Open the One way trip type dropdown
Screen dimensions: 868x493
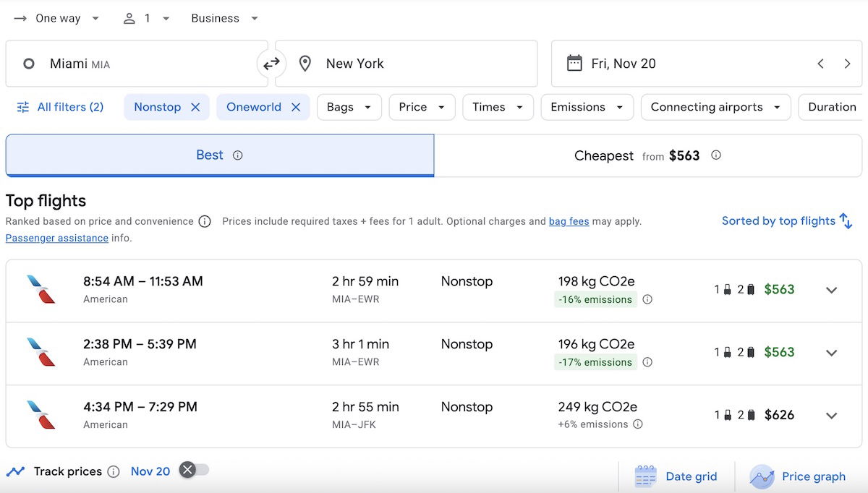click(57, 19)
